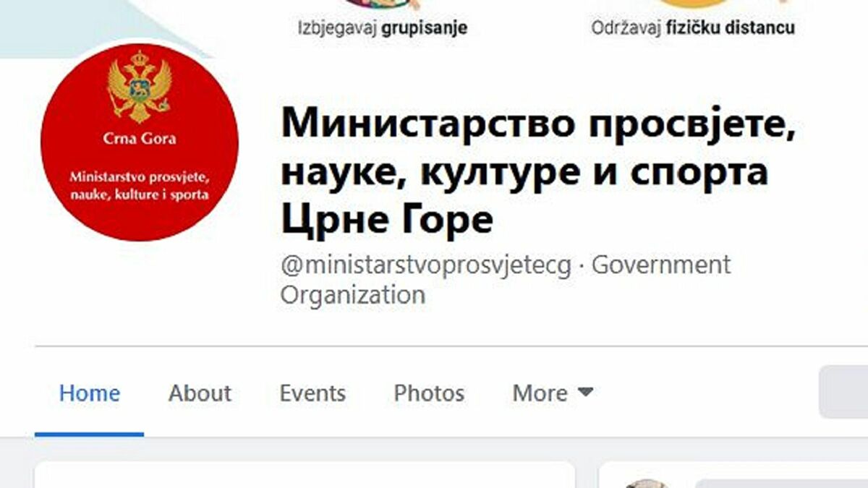Viewport: 868px width, 488px height.
Task: Click the caret arrow beside More
Action: [585, 392]
